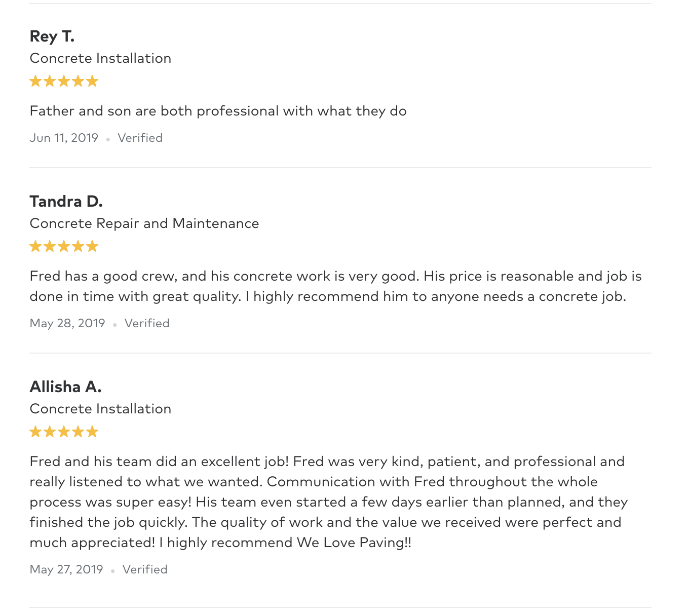Screen dimensions: 689x616
Task: Click Concrete Installation label under Rey T.
Action: point(100,58)
